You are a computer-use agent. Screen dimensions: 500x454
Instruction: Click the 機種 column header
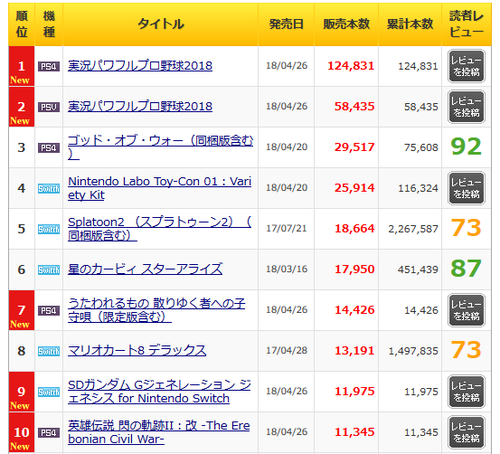49,24
